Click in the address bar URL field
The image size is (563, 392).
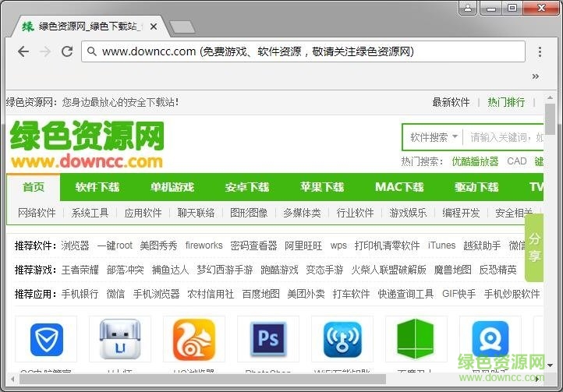(x=304, y=51)
